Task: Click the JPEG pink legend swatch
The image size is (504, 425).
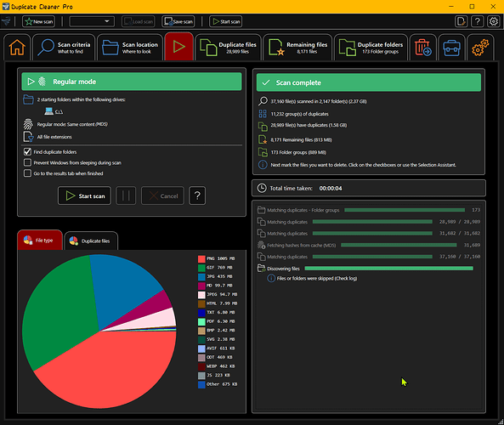Action: (201, 295)
